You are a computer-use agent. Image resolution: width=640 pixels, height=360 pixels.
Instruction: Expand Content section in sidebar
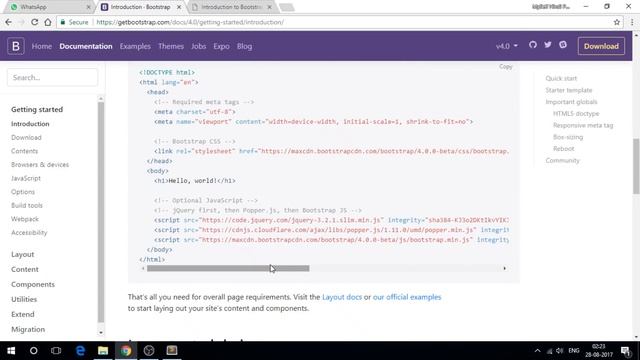pos(24,269)
